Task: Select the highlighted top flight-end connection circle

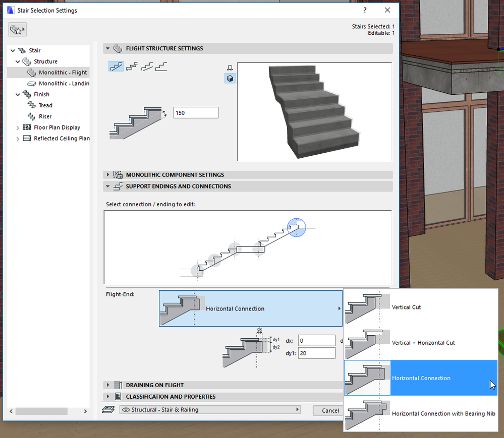Action: (x=297, y=227)
